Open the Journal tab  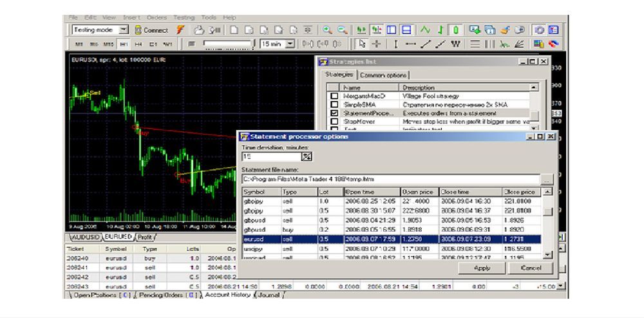(269, 295)
